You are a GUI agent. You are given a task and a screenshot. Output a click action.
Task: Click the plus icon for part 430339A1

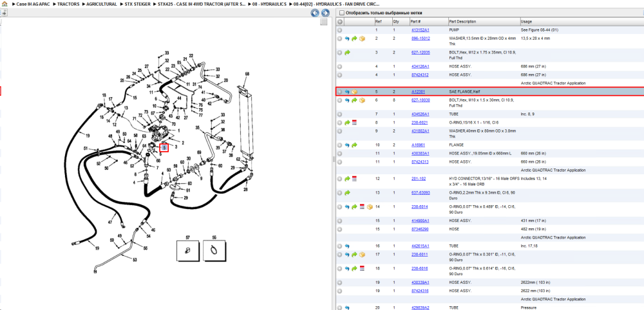point(339,282)
